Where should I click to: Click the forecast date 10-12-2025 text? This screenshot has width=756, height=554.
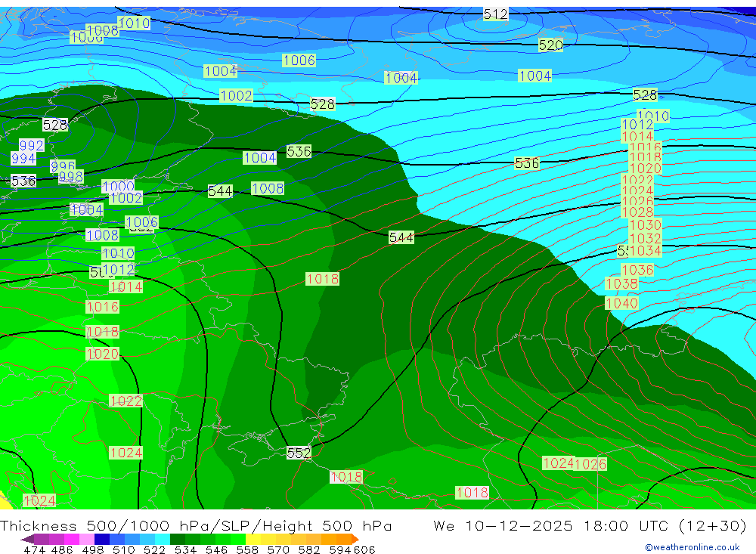(x=519, y=525)
